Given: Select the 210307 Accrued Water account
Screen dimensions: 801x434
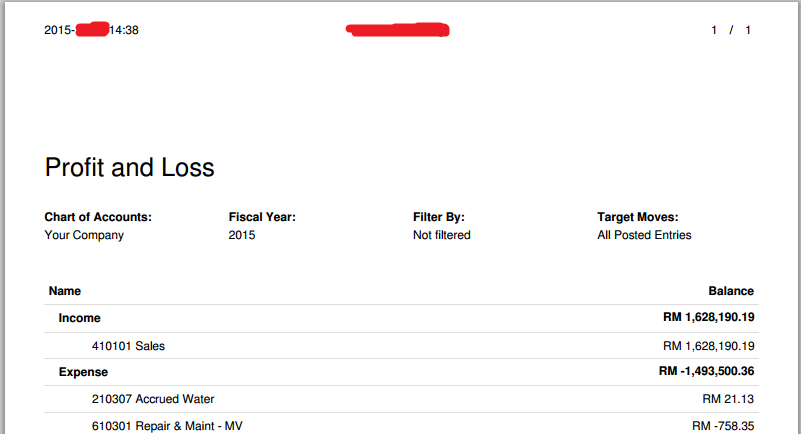Looking at the screenshot, I should [x=153, y=399].
